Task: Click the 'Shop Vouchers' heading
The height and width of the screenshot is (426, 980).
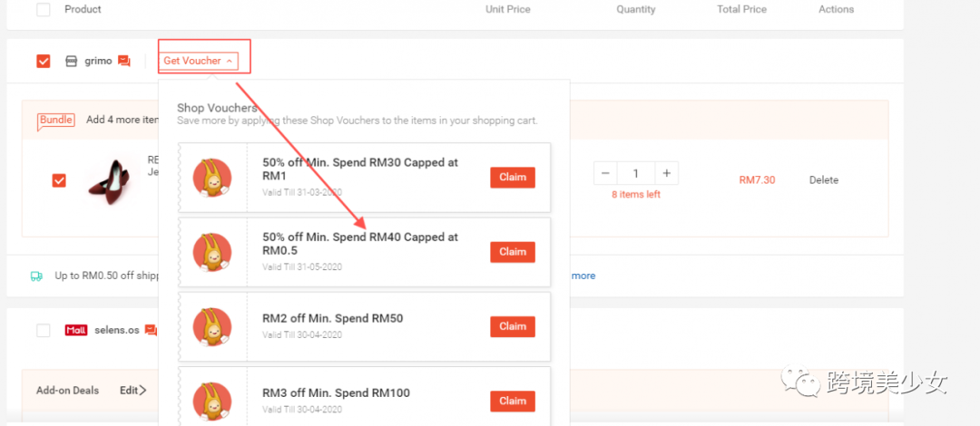Action: (x=217, y=108)
